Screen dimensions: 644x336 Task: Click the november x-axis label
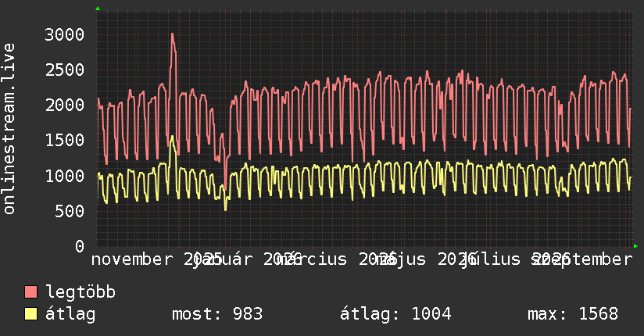click(132, 259)
